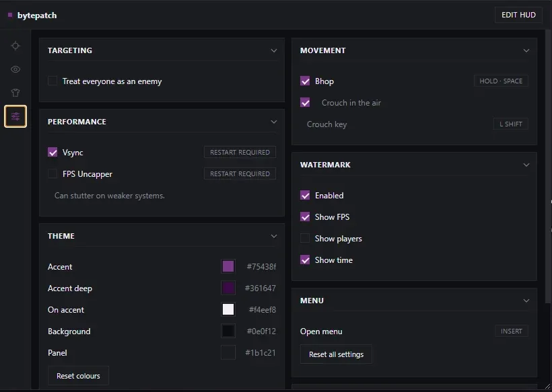Click the MENU section heading
The image size is (552, 392).
point(312,301)
